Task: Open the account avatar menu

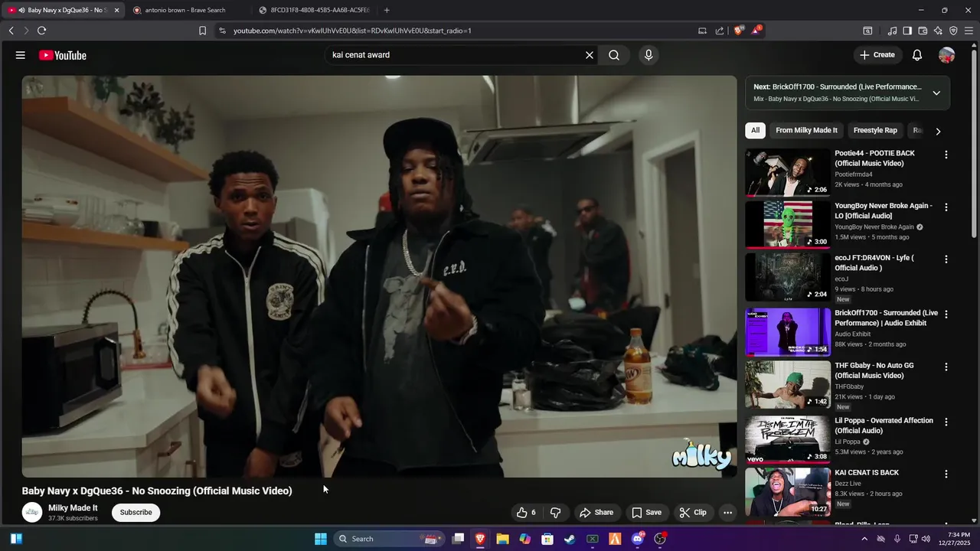Action: (947, 55)
